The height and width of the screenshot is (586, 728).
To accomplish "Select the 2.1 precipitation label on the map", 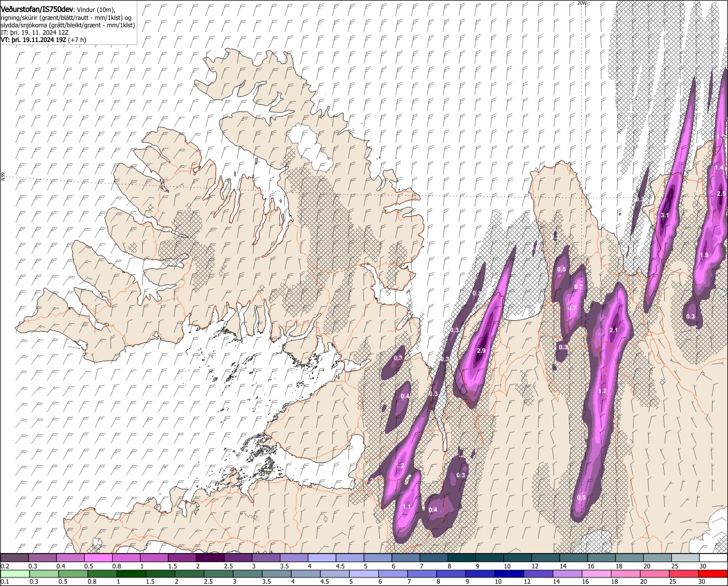I will tap(614, 331).
